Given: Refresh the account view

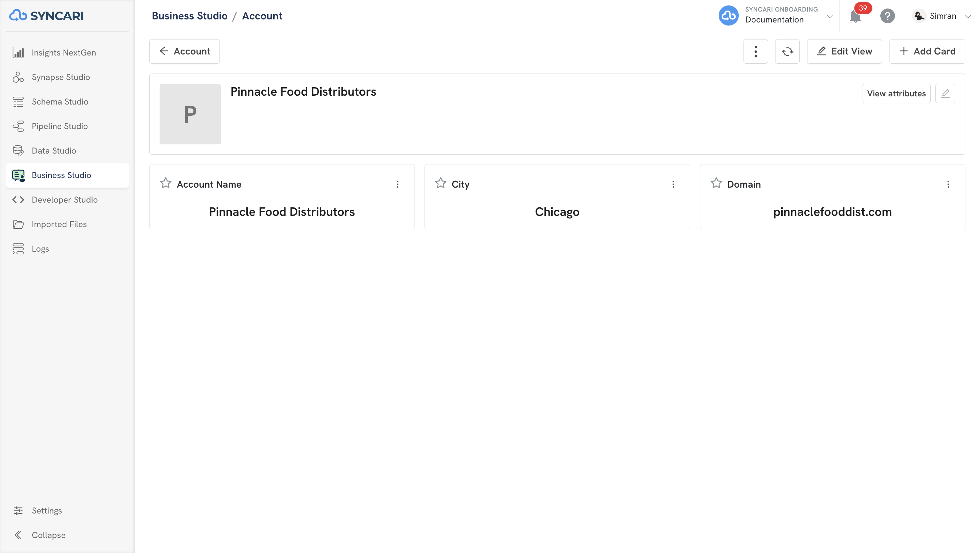Looking at the screenshot, I should tap(787, 51).
